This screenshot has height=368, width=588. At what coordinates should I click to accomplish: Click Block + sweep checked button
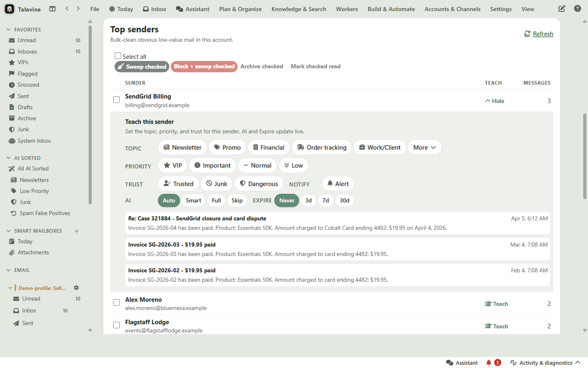[204, 66]
